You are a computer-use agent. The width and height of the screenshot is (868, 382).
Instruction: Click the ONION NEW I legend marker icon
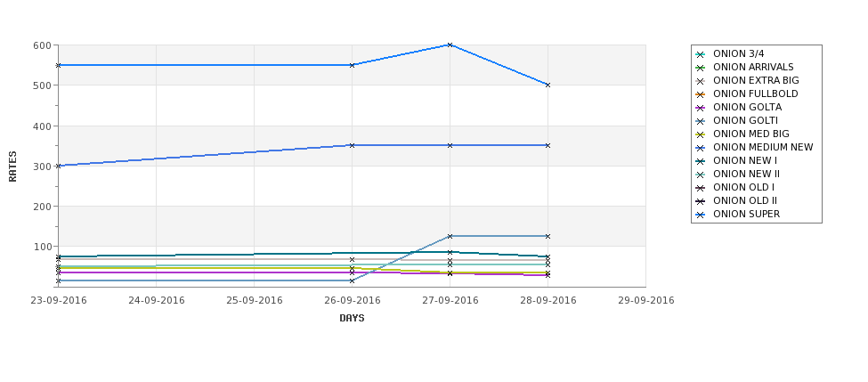click(701, 161)
